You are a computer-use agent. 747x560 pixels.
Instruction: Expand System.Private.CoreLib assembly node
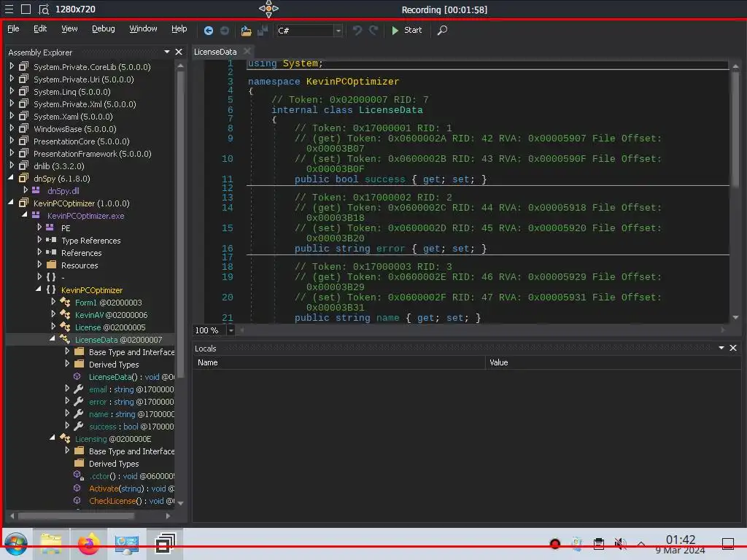(x=12, y=66)
